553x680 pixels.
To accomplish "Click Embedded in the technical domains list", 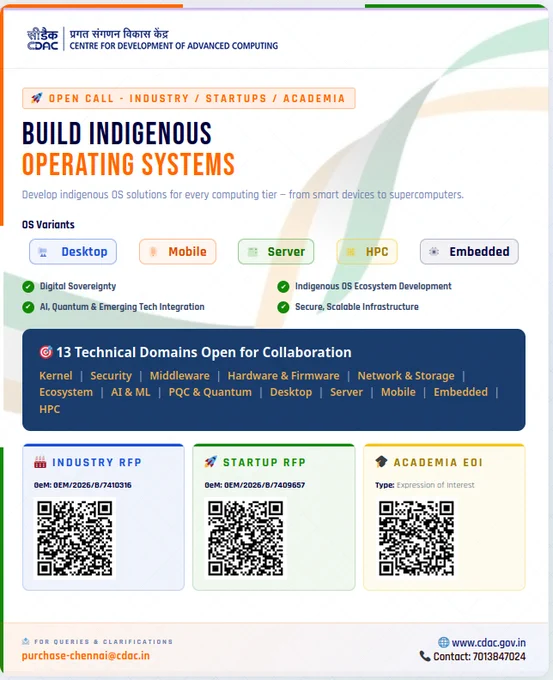I will [x=461, y=392].
